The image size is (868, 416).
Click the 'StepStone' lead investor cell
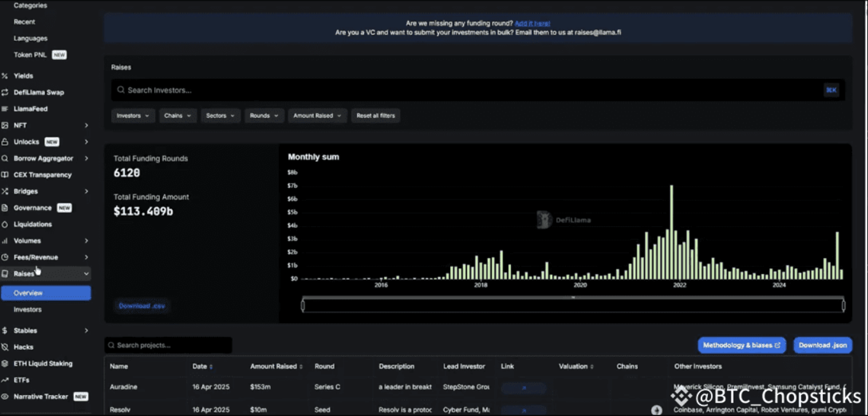466,387
